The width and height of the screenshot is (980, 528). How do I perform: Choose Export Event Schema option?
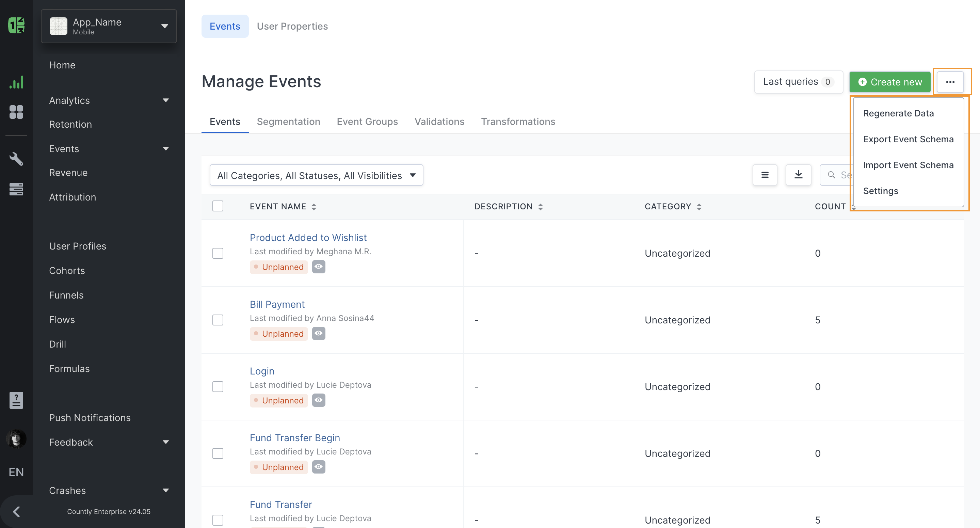pos(908,139)
